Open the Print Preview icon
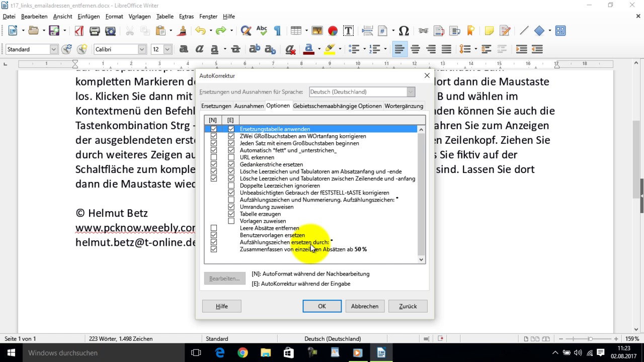The width and height of the screenshot is (644, 362). pyautogui.click(x=110, y=31)
